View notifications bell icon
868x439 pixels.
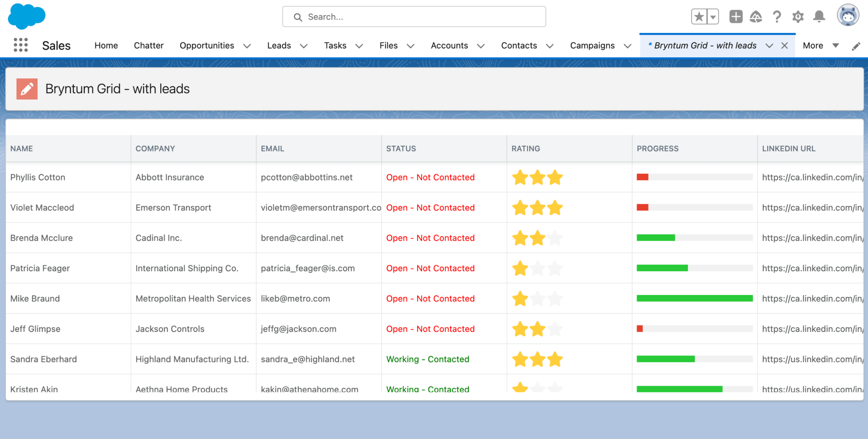819,17
